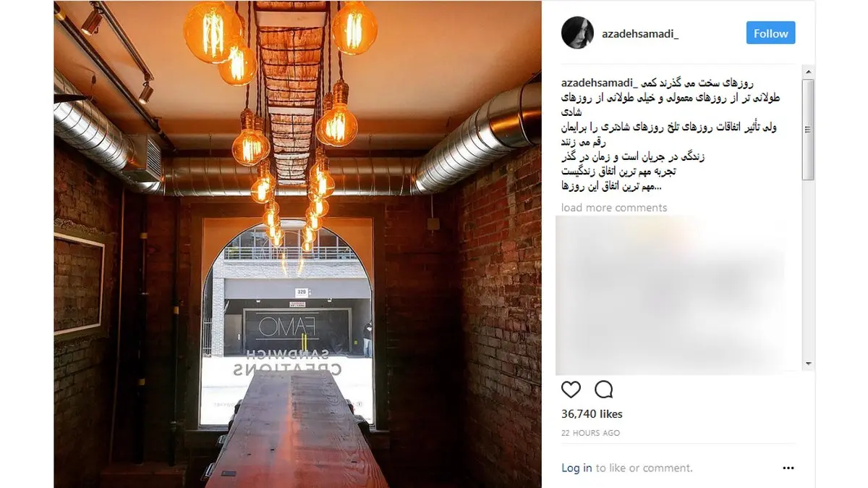
Task: Follow azadehsamadi_ with the blue button
Action: tap(770, 33)
